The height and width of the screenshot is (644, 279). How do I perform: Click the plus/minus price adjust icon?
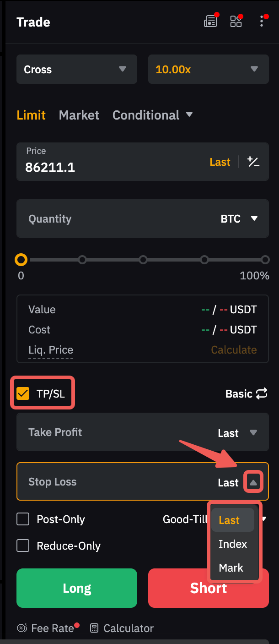(x=253, y=162)
